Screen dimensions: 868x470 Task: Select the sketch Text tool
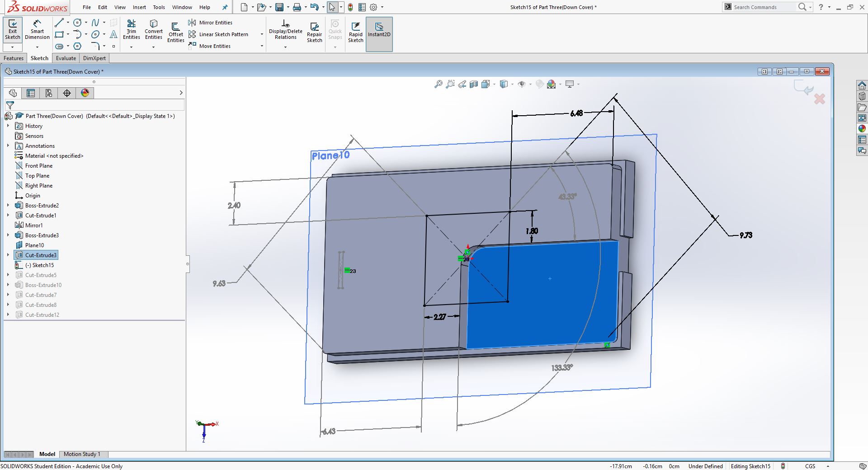(x=113, y=34)
